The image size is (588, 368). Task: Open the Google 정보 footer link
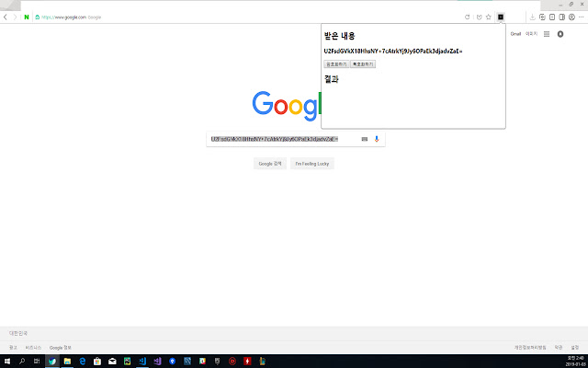coord(61,348)
